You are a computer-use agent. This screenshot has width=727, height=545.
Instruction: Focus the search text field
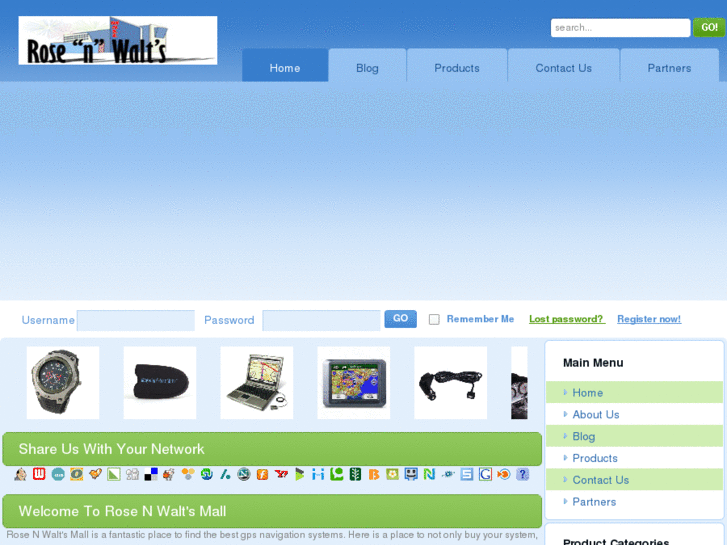[620, 28]
